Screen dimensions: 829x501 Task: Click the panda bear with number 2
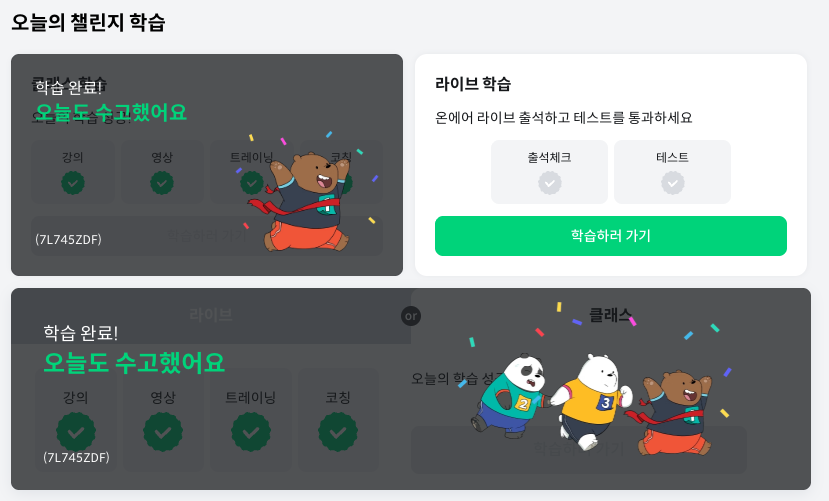(510, 395)
